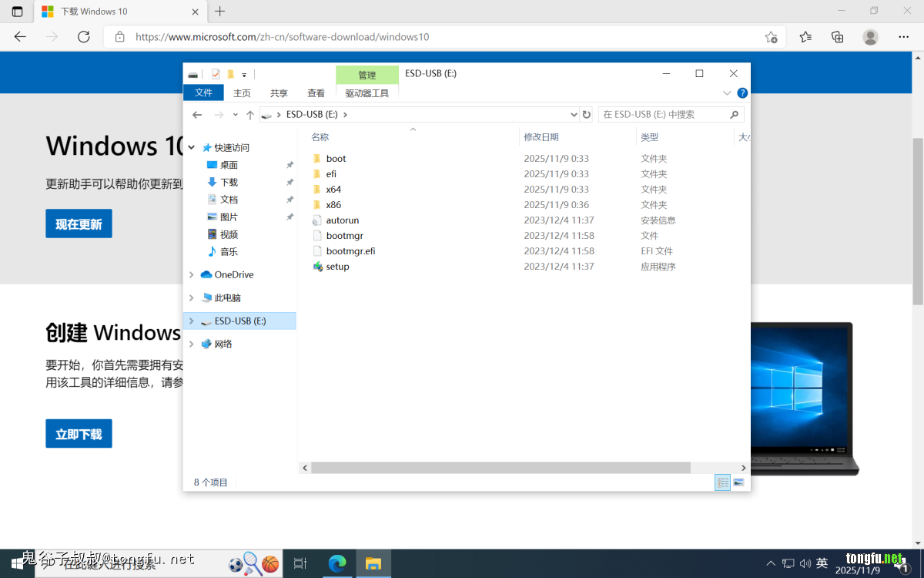Click the 现在更新 button
Screen dimensions: 924x578
pos(79,223)
